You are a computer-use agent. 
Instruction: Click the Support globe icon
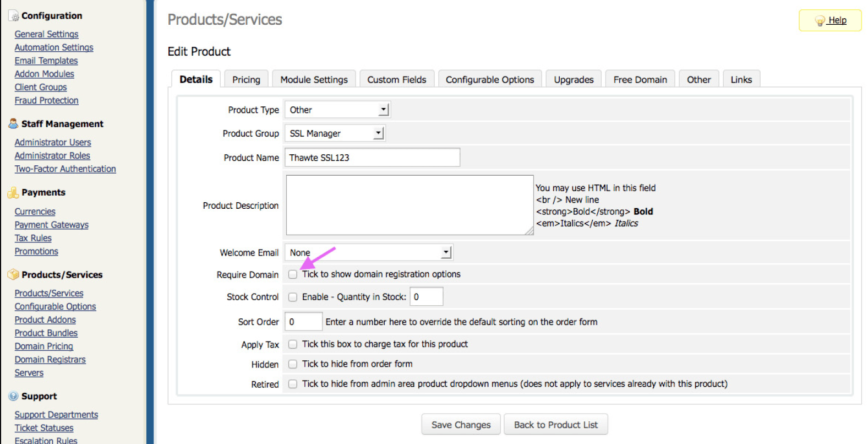point(13,396)
